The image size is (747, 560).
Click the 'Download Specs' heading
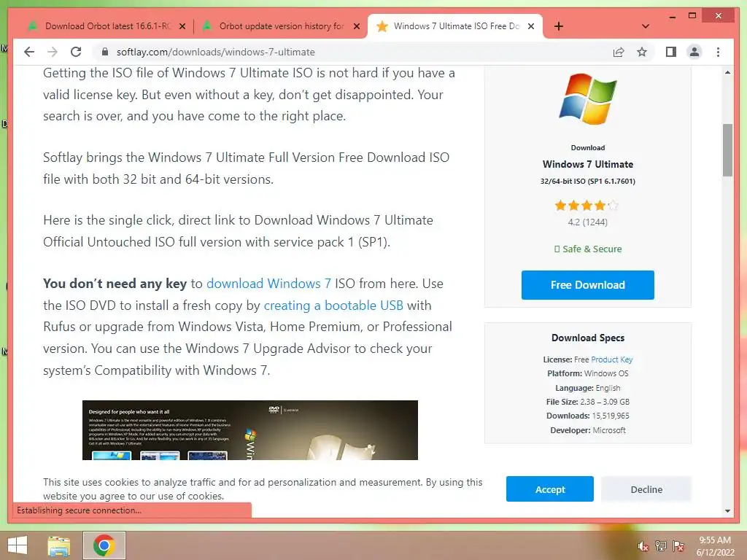[x=588, y=338]
